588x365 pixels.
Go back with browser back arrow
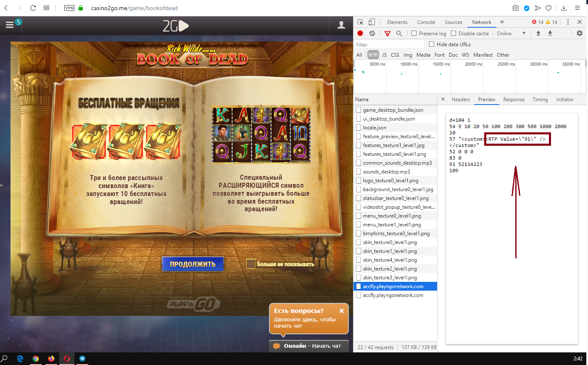[6, 8]
